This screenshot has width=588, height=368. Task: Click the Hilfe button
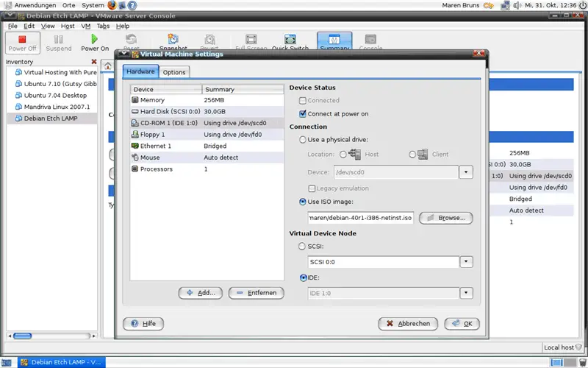pyautogui.click(x=143, y=324)
